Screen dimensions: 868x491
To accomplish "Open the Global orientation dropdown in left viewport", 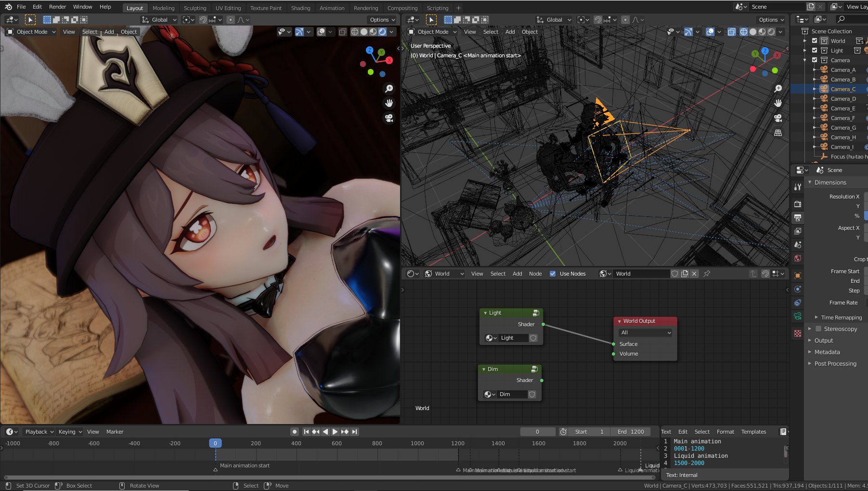I will 159,20.
